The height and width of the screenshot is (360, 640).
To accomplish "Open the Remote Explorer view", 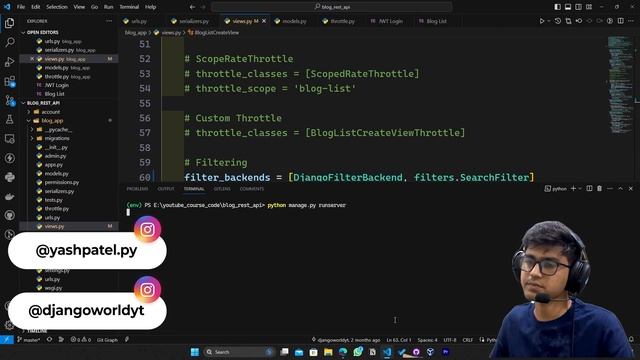I will pos(9,139).
